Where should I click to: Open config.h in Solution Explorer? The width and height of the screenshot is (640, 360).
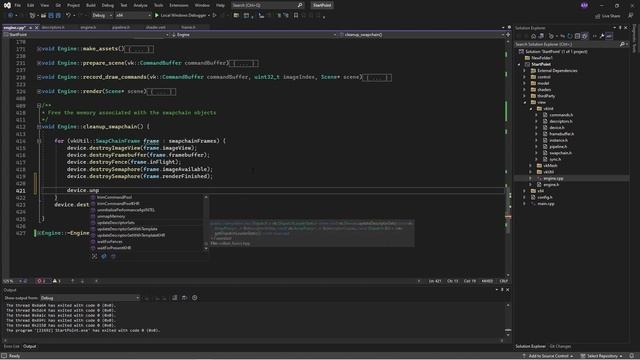coord(544,198)
